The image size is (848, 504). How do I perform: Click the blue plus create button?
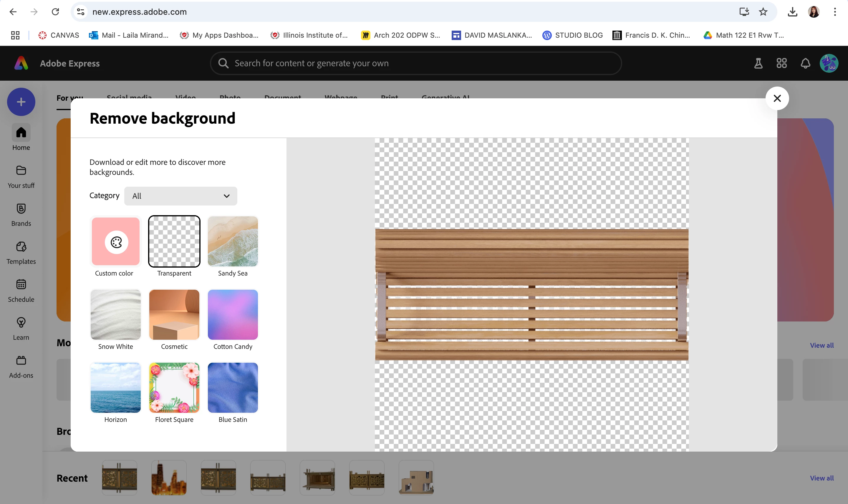(x=21, y=102)
